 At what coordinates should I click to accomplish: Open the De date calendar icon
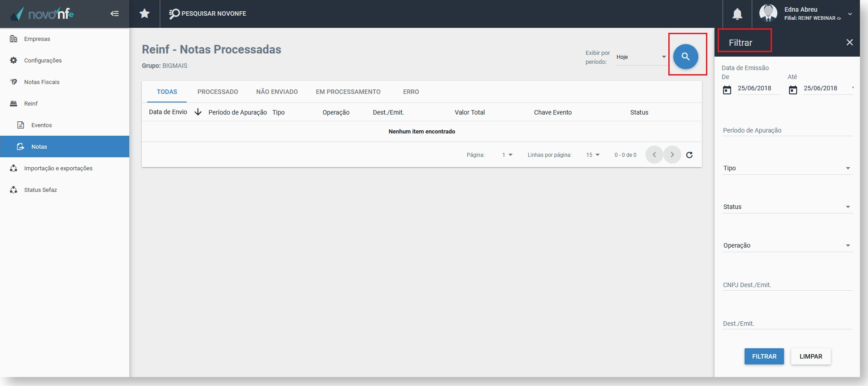727,90
